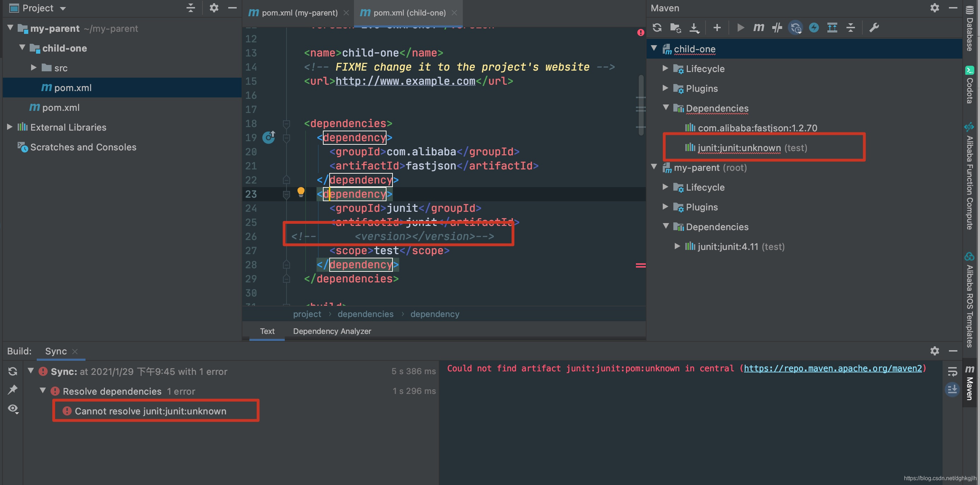Click the gutter overriding marker on line 19
The width and height of the screenshot is (980, 485).
(x=268, y=137)
